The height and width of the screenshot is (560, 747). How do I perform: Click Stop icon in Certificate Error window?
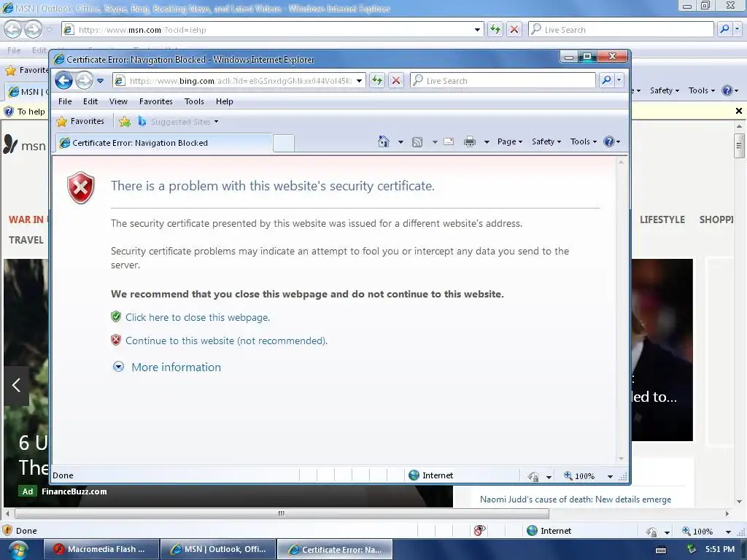click(396, 80)
